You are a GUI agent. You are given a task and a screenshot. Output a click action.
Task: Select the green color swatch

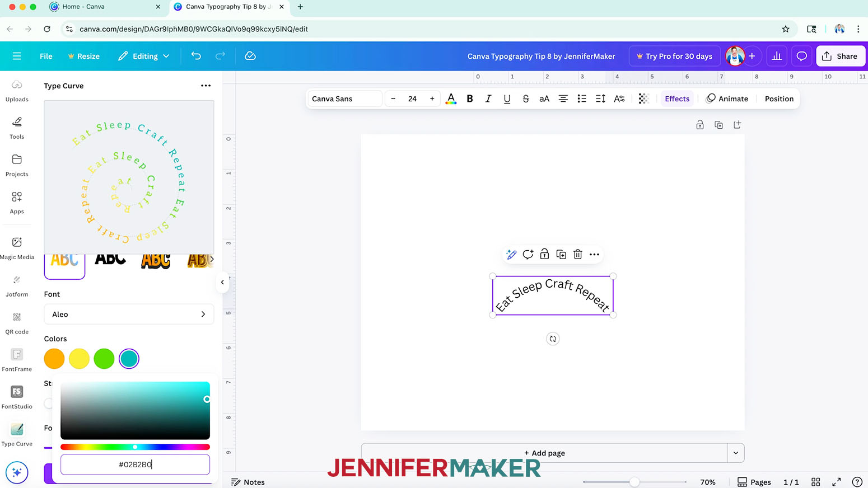tap(104, 359)
